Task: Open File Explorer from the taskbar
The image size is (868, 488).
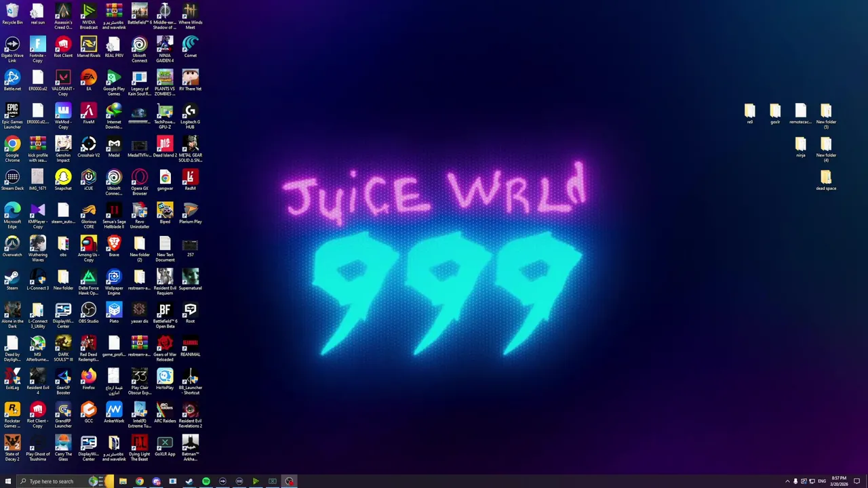Action: coord(123,481)
